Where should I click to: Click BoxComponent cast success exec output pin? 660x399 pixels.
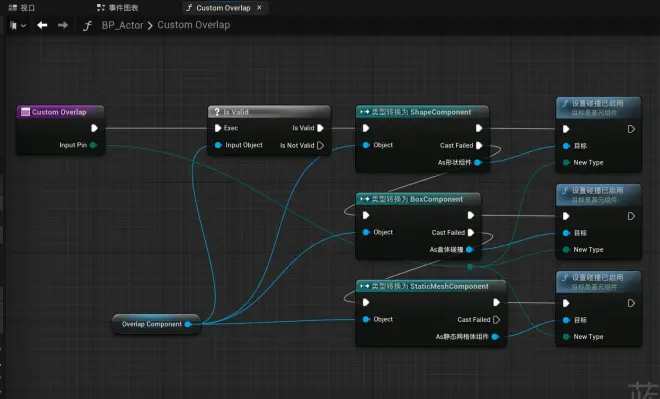click(471, 215)
